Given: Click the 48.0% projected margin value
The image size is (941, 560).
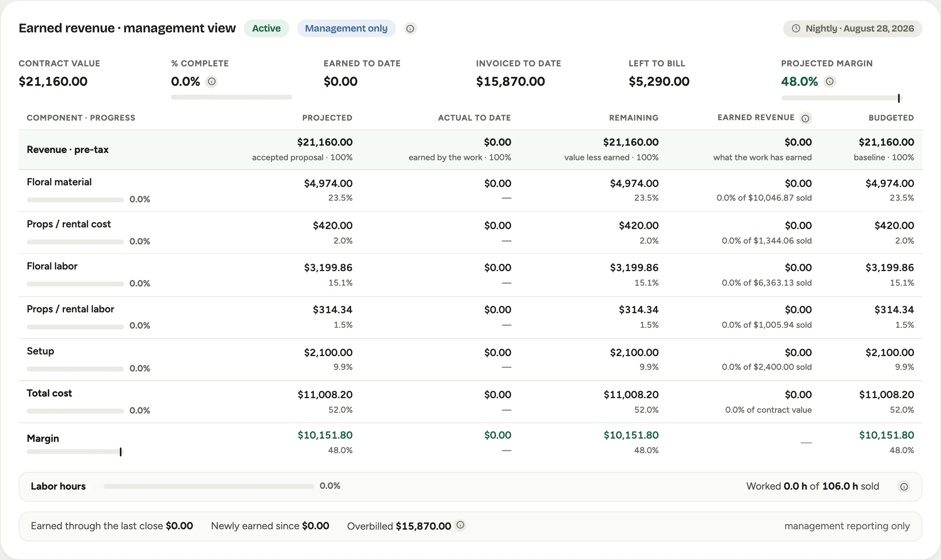Looking at the screenshot, I should click(799, 81).
